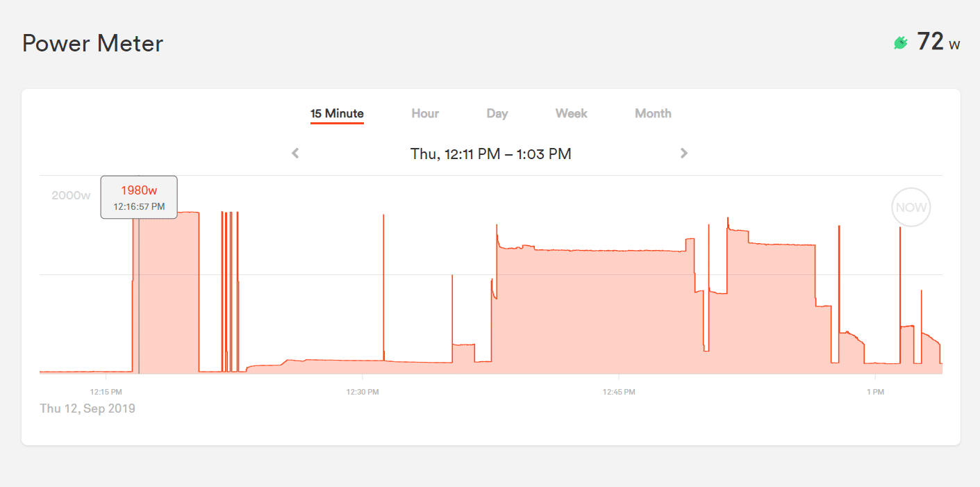Switch to the Hour view tab
This screenshot has height=487, width=980.
(x=424, y=113)
